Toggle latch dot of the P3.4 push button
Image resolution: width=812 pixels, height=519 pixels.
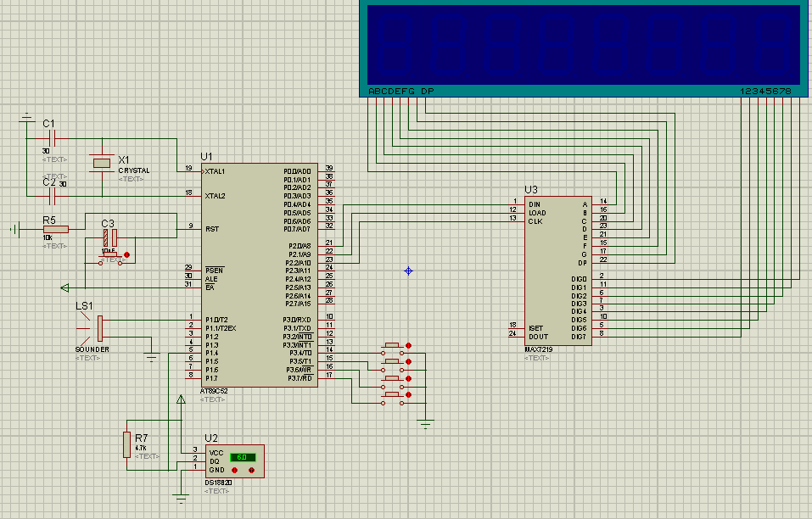pyautogui.click(x=409, y=346)
